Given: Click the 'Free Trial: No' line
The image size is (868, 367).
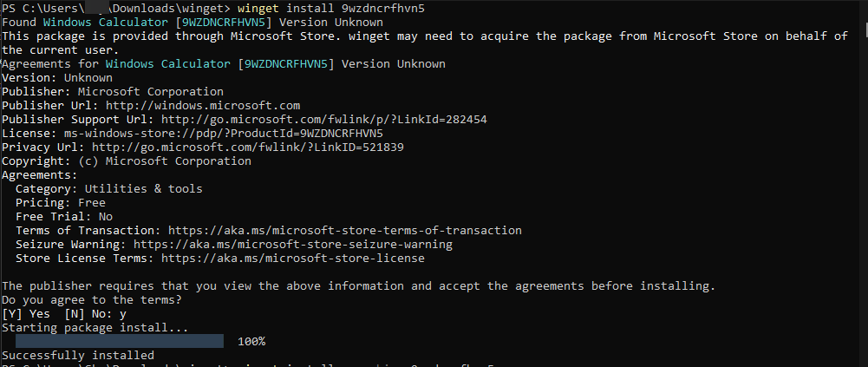Looking at the screenshot, I should tap(64, 217).
